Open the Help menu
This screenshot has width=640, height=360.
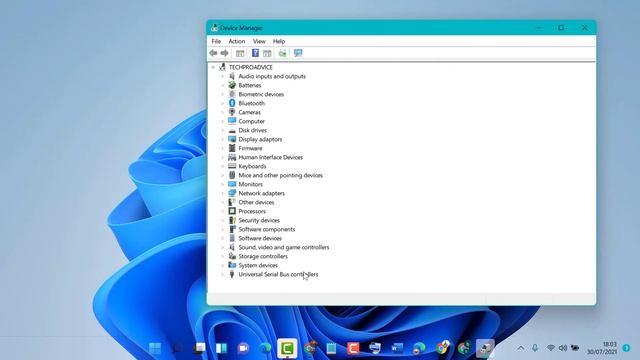279,41
